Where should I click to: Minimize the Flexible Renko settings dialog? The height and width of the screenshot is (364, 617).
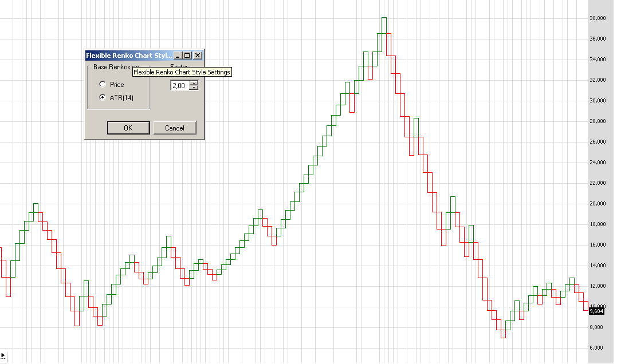(x=176, y=55)
